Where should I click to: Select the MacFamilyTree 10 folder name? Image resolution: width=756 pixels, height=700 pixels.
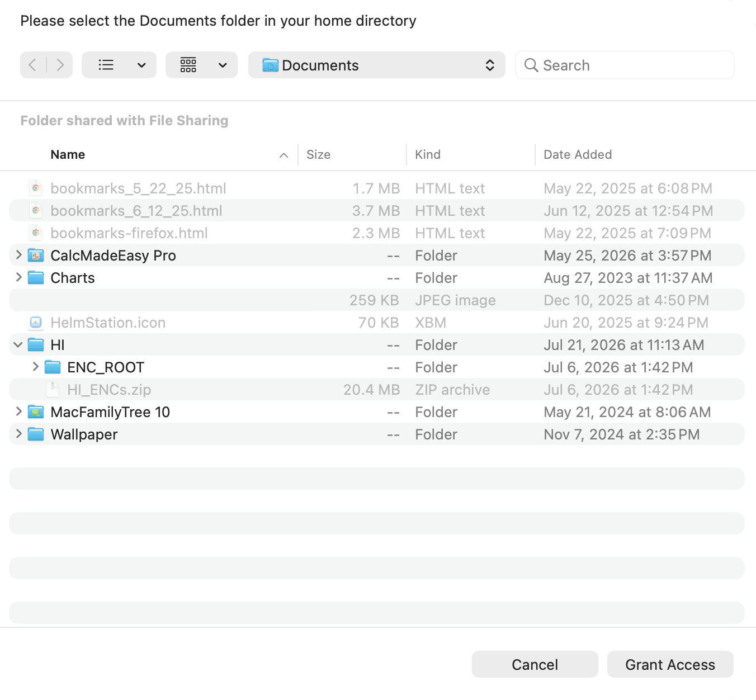tap(110, 412)
